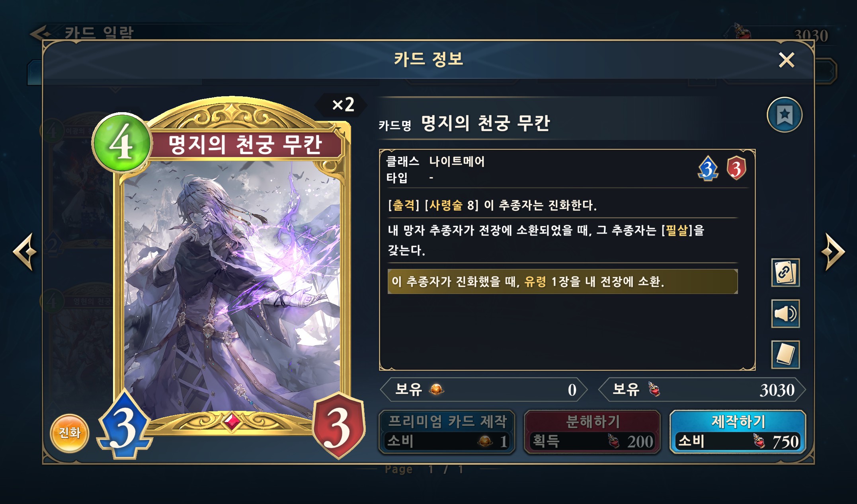Viewport: 857px width, 504px height.
Task: Click the 제작하기 craft button
Action: (738, 432)
